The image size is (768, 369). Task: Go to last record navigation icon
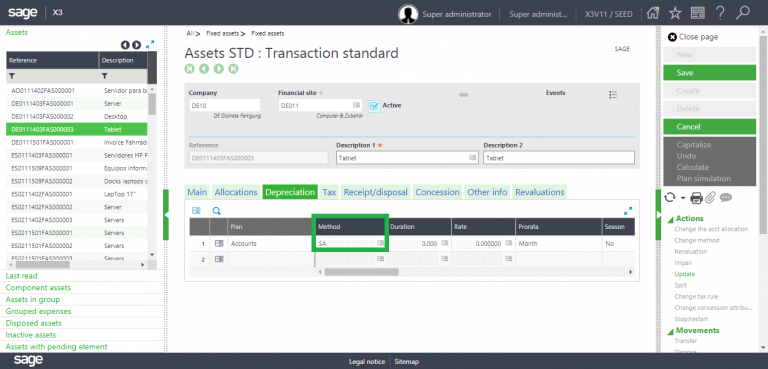pyautogui.click(x=234, y=69)
